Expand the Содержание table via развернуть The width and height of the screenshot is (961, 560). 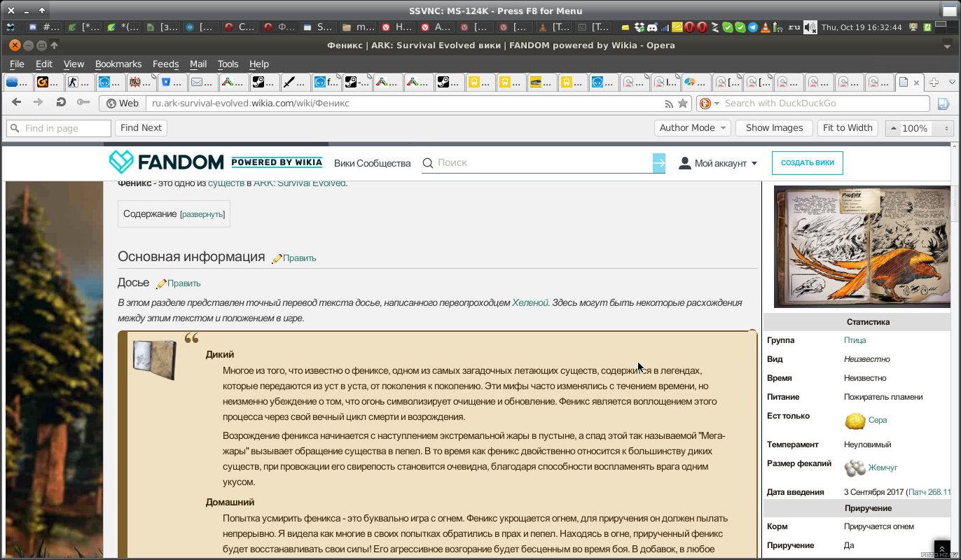coord(202,214)
